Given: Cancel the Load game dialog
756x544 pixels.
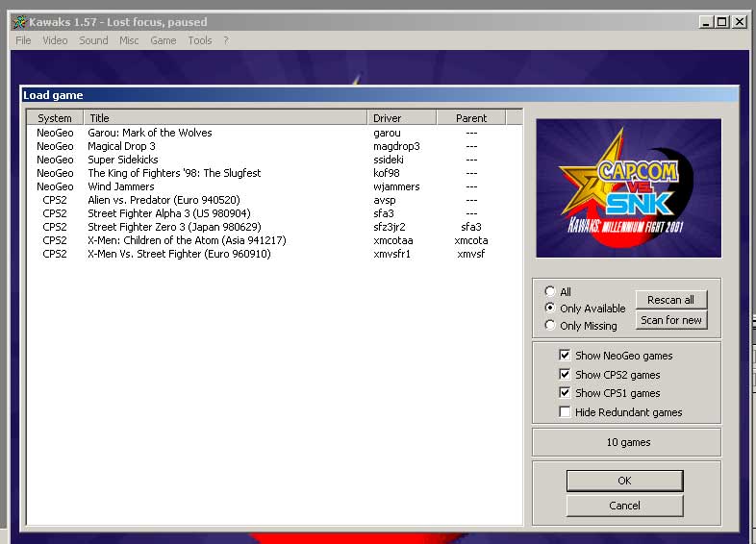Looking at the screenshot, I should click(x=624, y=506).
